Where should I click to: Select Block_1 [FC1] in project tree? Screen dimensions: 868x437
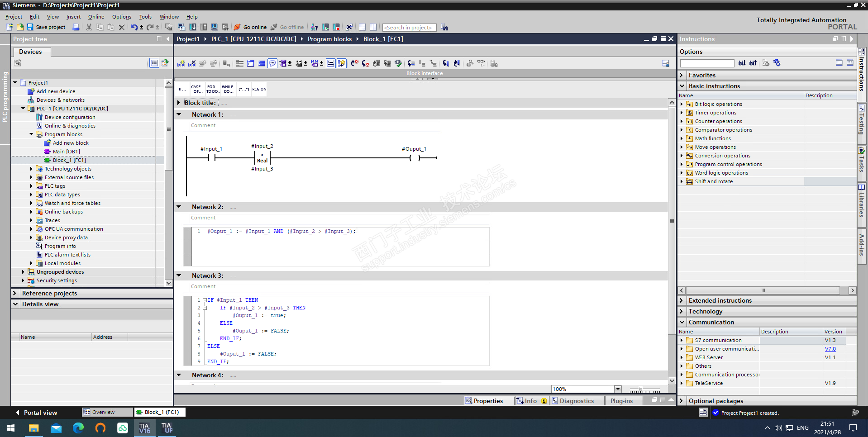click(x=69, y=160)
